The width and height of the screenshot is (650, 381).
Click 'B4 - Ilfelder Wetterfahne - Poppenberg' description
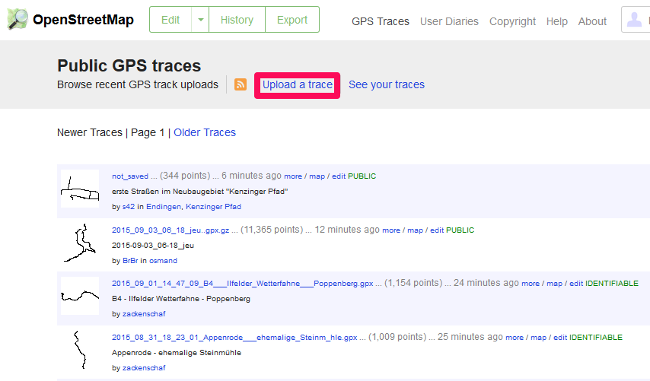181,298
